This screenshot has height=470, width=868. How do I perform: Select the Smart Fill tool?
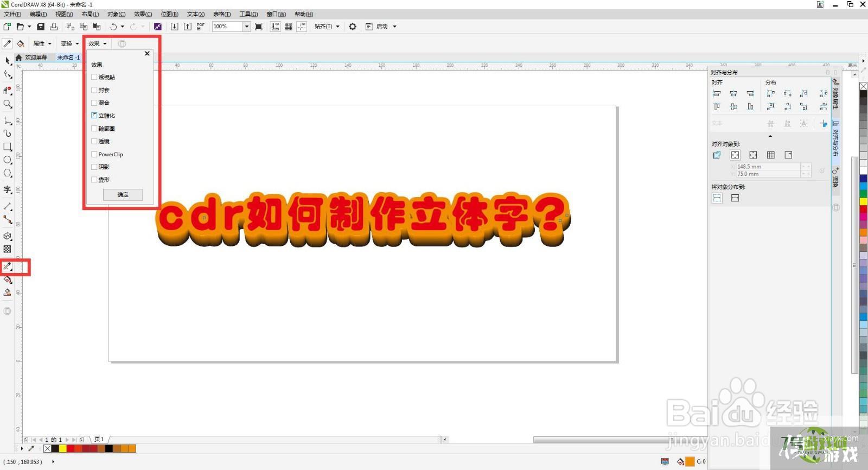click(8, 293)
